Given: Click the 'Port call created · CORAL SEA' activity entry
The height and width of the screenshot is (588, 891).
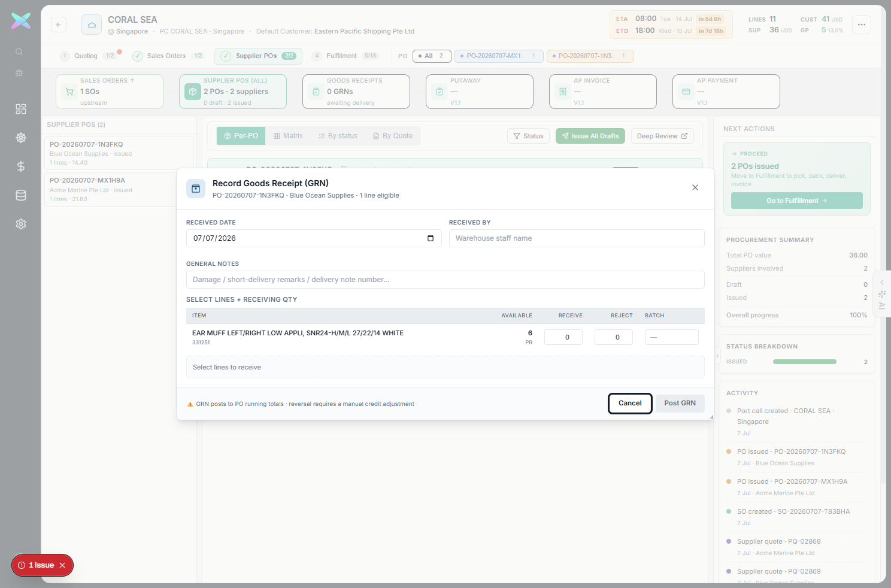Looking at the screenshot, I should coord(796,422).
